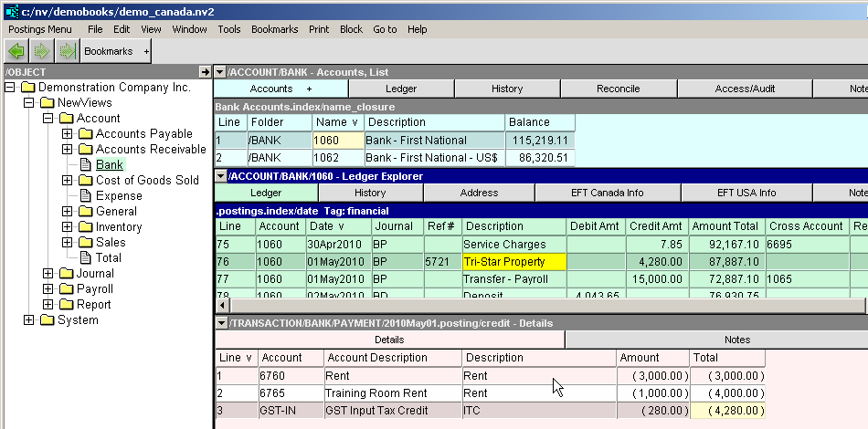Expand the System folder node
Screen dimensions: 868x429
28,320
